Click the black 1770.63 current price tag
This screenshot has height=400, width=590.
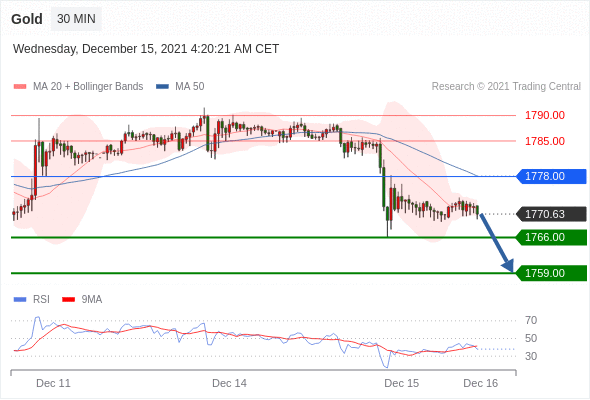pos(551,214)
